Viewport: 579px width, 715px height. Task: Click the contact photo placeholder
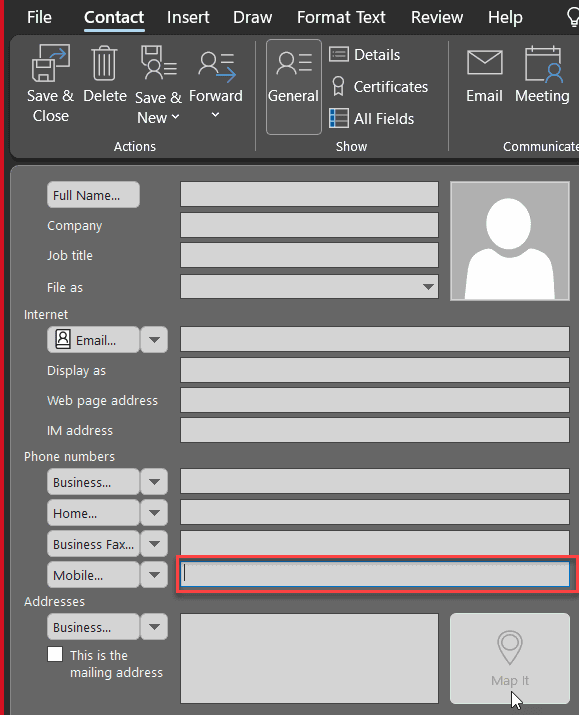point(510,241)
